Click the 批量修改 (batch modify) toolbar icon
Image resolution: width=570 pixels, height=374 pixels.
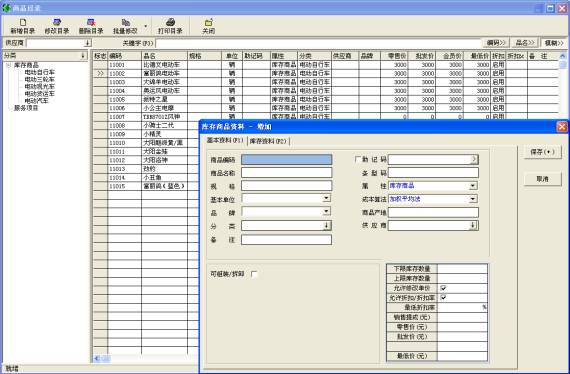(125, 23)
